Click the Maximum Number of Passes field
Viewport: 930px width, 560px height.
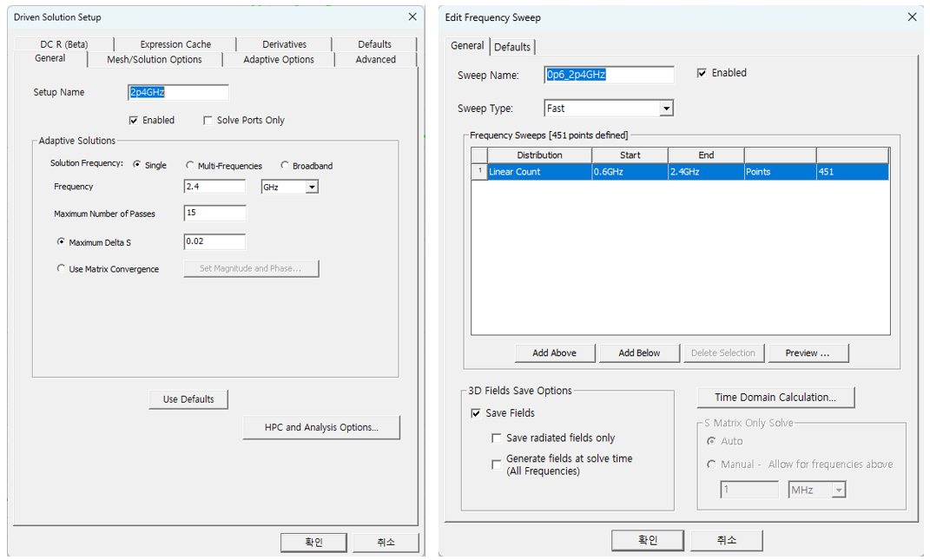(x=214, y=214)
